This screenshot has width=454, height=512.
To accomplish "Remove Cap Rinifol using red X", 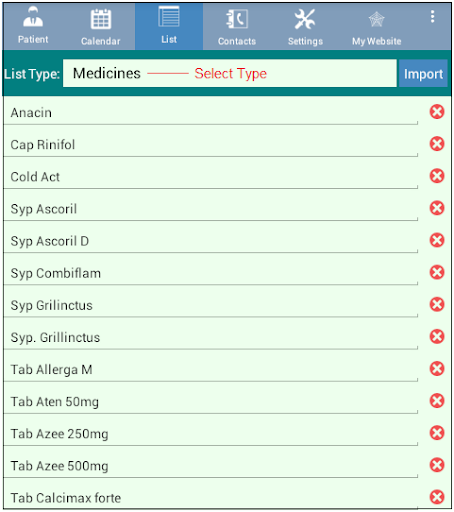I will click(x=437, y=144).
